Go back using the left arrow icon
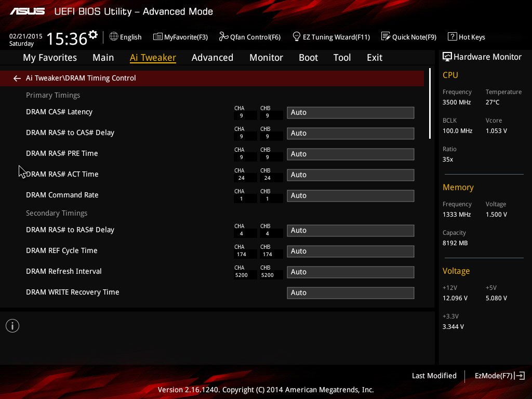 tap(17, 78)
